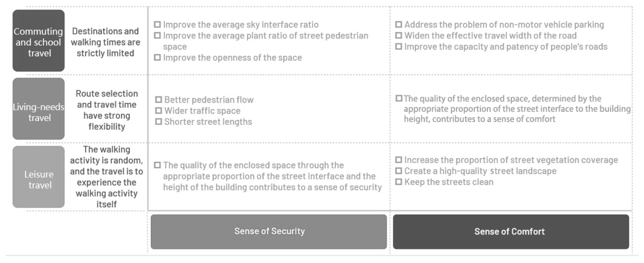Tick the 'Improve the openness of the space' checkbox
Viewport: 644px width, 263px height.
pyautogui.click(x=157, y=58)
